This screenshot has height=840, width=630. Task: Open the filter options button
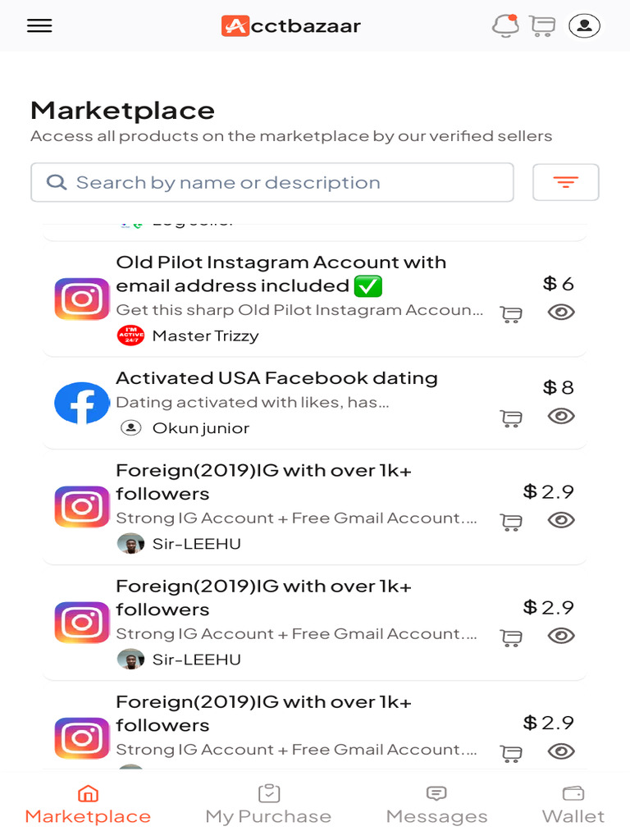tap(565, 182)
